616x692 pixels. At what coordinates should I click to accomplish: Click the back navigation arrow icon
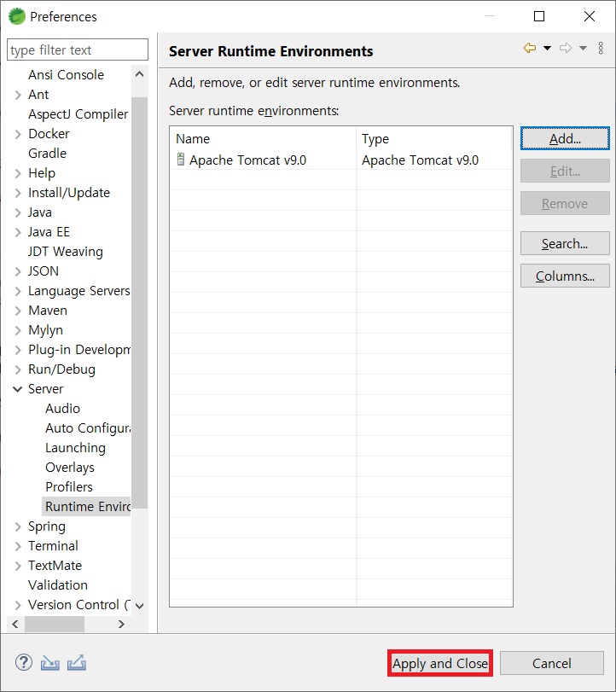point(530,48)
